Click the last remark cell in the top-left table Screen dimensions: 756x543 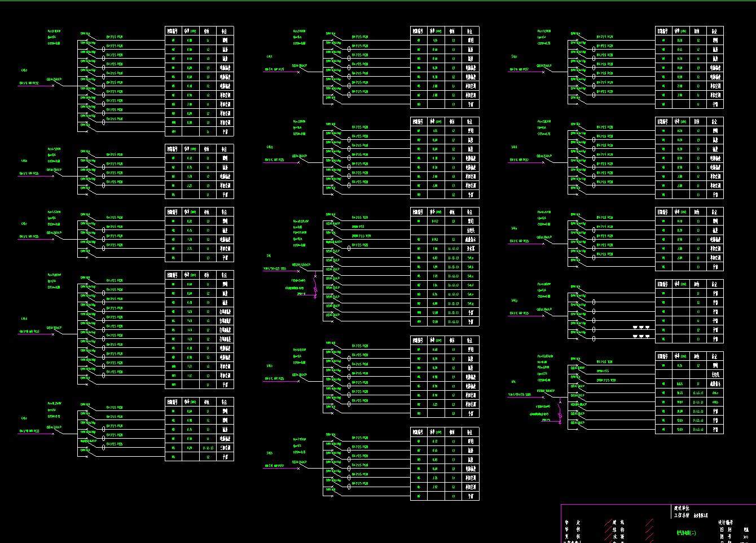coord(224,132)
